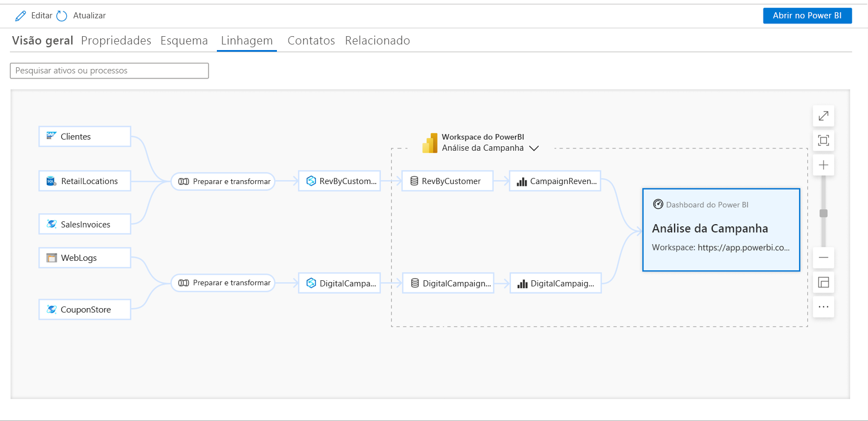Select the Clientes node label

click(x=76, y=136)
